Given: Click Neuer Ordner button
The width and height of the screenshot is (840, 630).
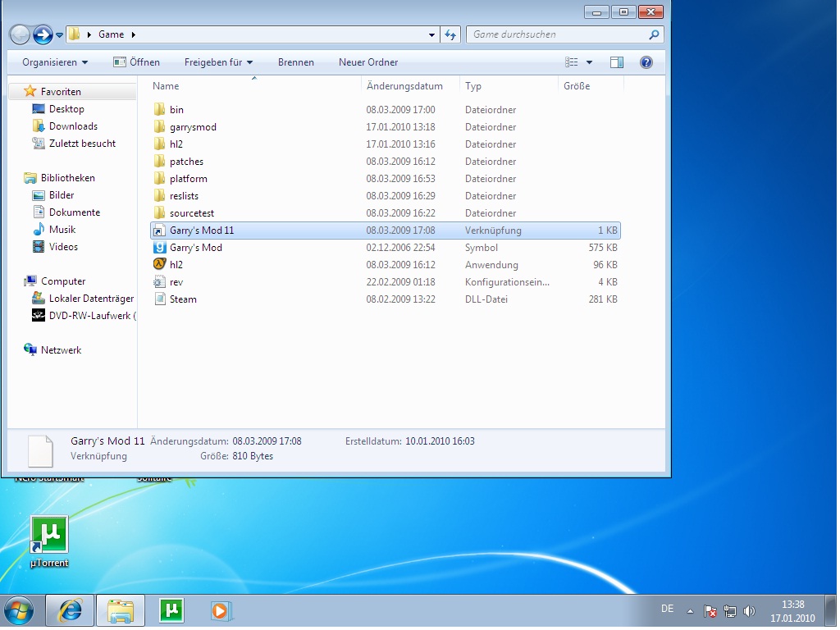Looking at the screenshot, I should (368, 62).
